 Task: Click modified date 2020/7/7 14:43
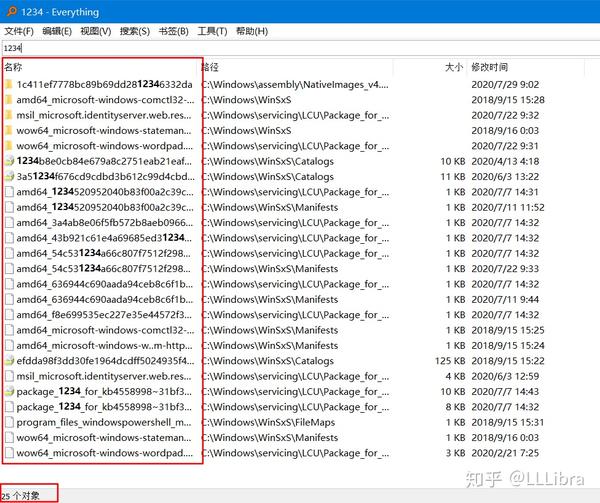tap(505, 391)
